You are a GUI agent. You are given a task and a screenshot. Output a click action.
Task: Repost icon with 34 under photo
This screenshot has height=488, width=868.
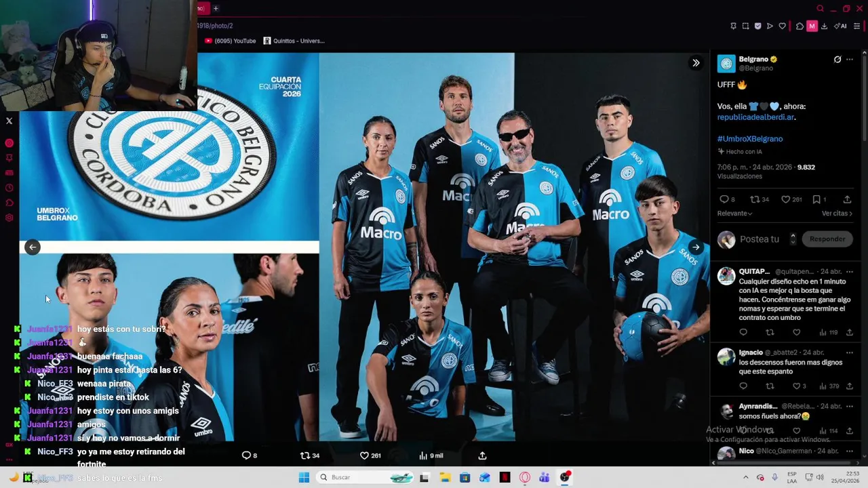point(309,455)
